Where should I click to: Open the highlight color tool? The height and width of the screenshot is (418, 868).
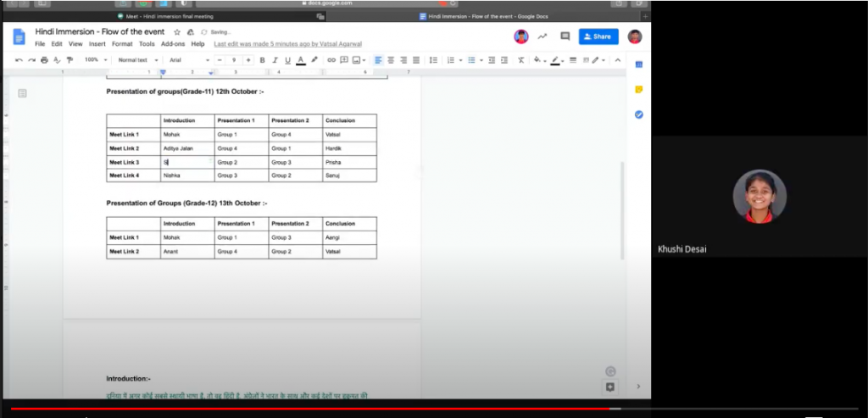point(314,60)
